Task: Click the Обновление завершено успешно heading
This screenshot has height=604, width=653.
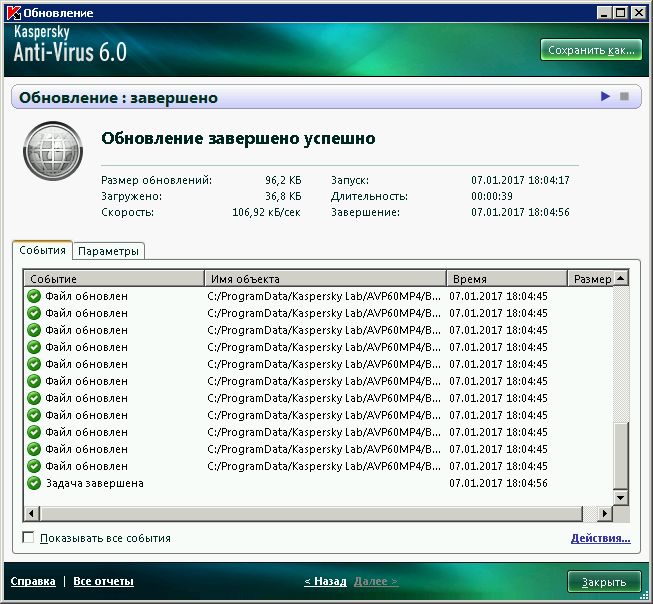Action: [x=238, y=138]
